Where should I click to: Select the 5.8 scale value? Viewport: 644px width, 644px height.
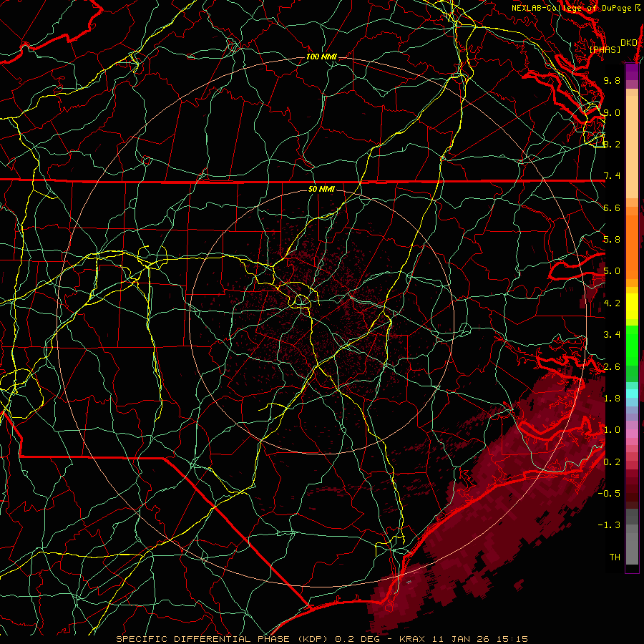[612, 240]
